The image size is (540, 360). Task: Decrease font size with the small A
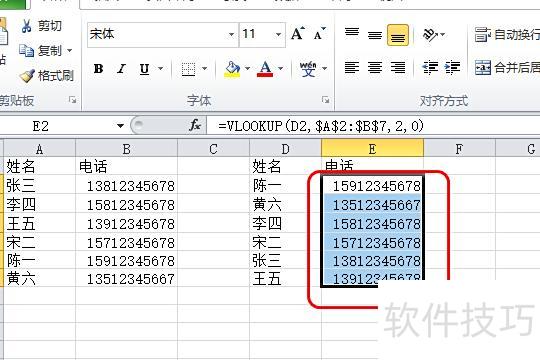319,34
